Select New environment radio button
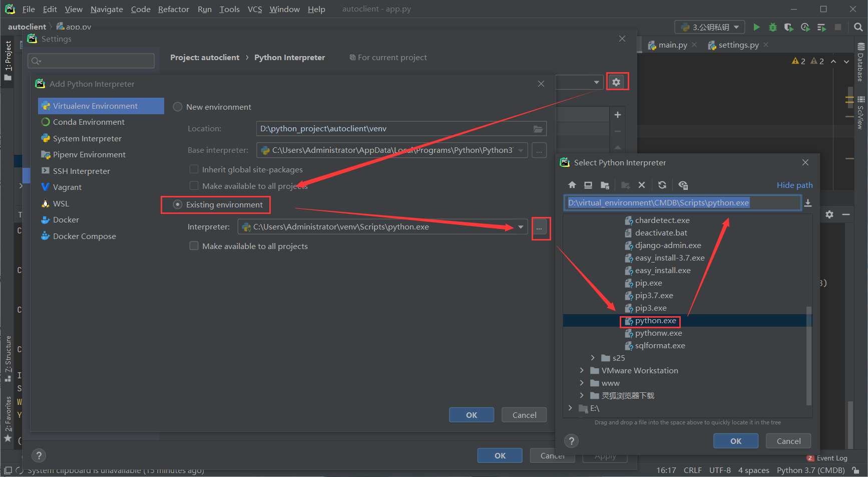This screenshot has height=477, width=868. click(x=177, y=107)
